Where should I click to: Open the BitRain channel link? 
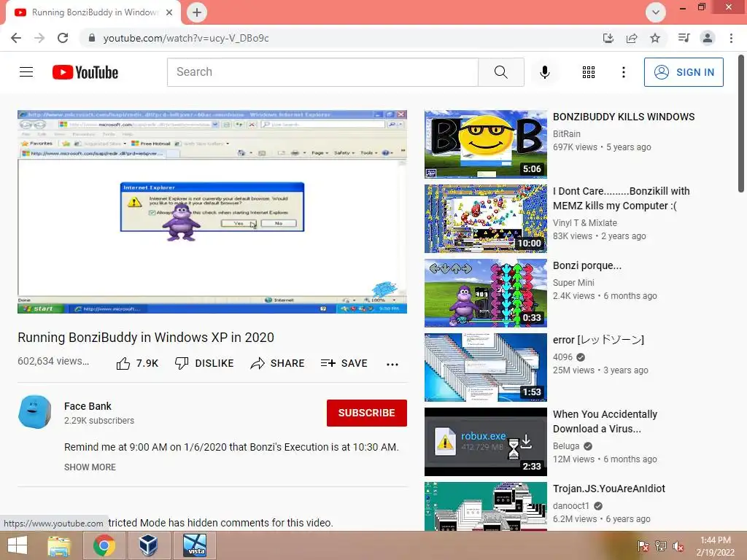click(566, 134)
